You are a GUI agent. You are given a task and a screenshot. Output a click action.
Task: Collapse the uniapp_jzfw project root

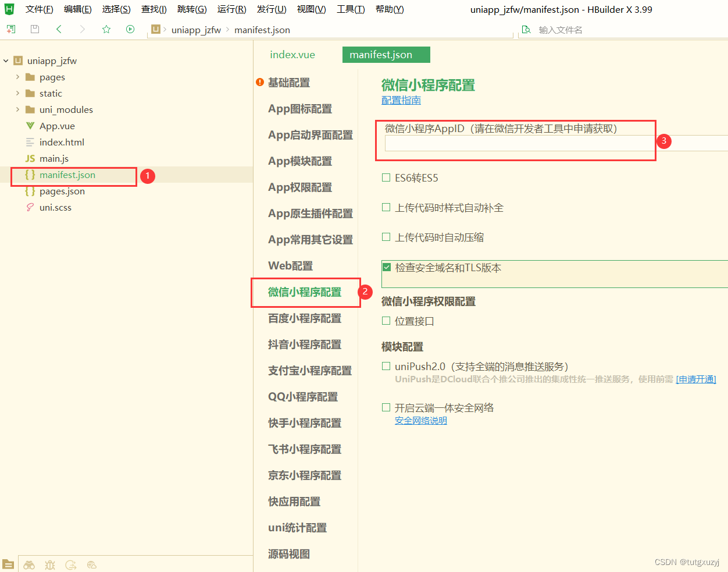6,61
